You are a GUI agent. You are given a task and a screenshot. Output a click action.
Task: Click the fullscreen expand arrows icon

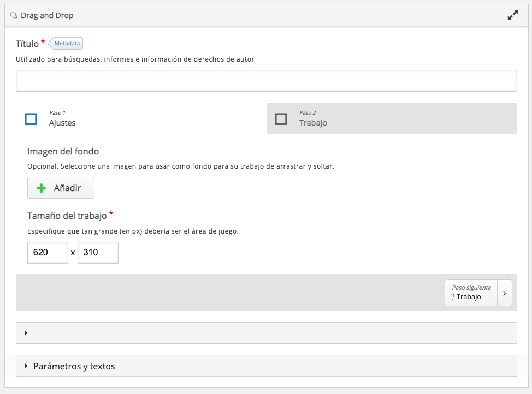pyautogui.click(x=513, y=15)
